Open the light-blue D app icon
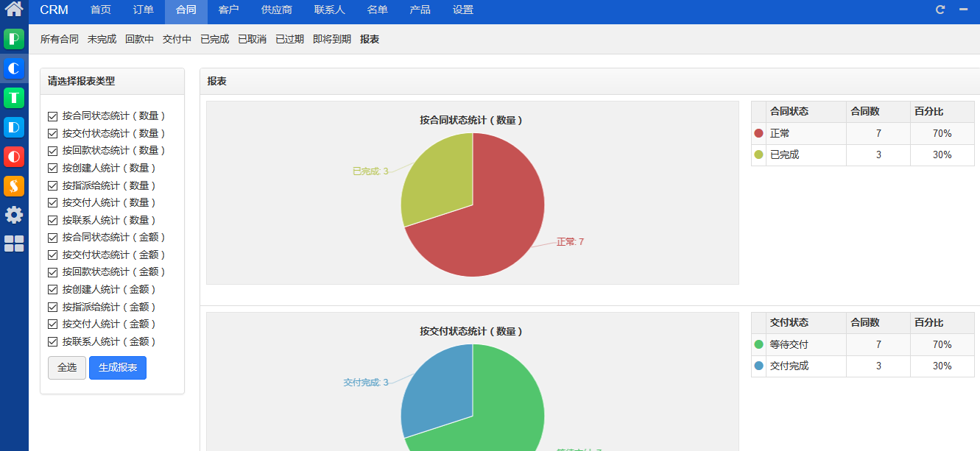This screenshot has width=980, height=451. tap(14, 127)
